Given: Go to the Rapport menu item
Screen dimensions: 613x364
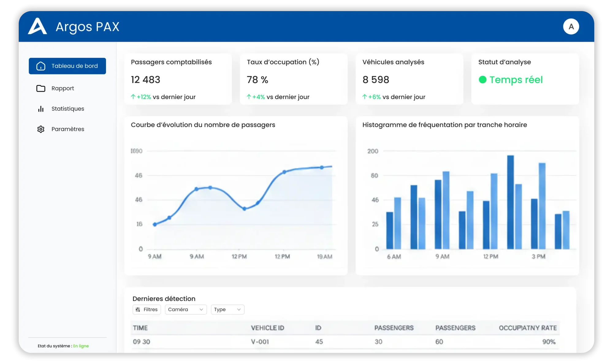Looking at the screenshot, I should 63,89.
